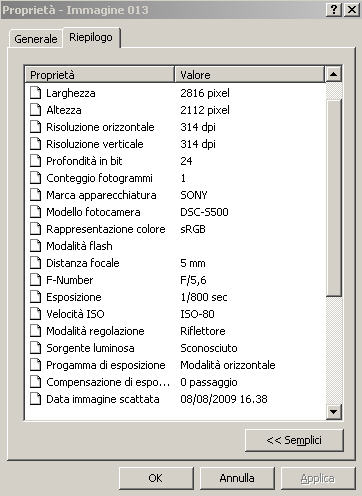Click the ISO-80 value

click(x=197, y=314)
